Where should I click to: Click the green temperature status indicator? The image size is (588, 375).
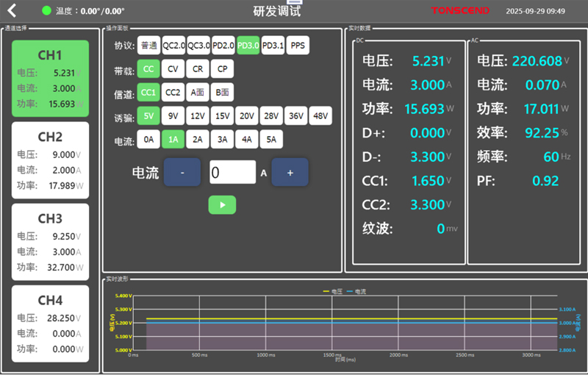47,11
